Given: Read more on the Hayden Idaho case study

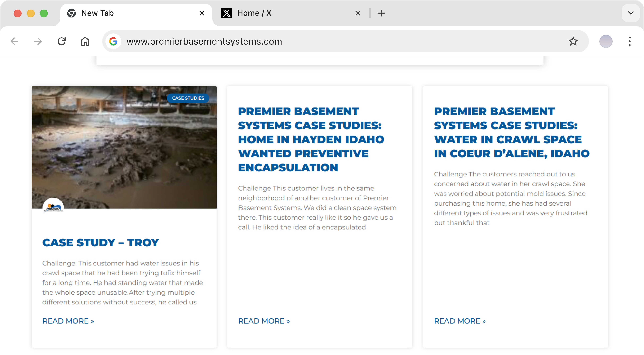Looking at the screenshot, I should click(264, 321).
